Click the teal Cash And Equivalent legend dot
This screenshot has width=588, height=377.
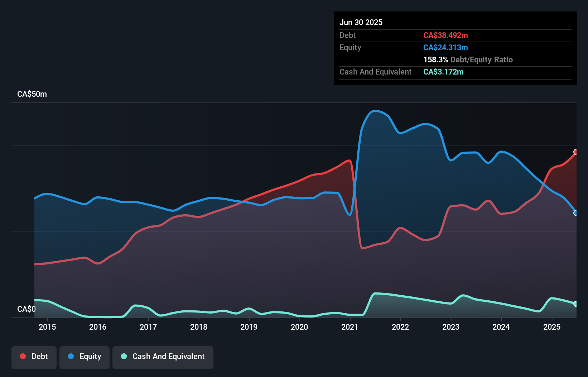123,356
